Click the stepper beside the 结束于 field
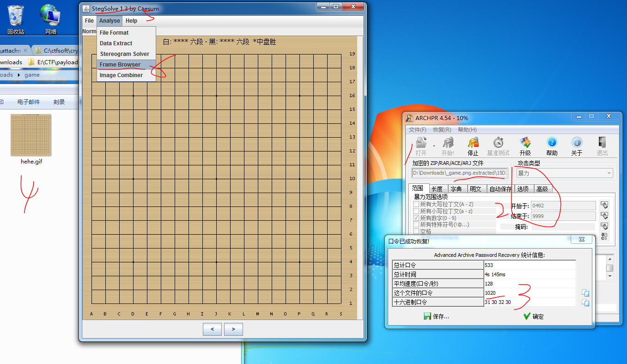The height and width of the screenshot is (364, 627). [604, 216]
